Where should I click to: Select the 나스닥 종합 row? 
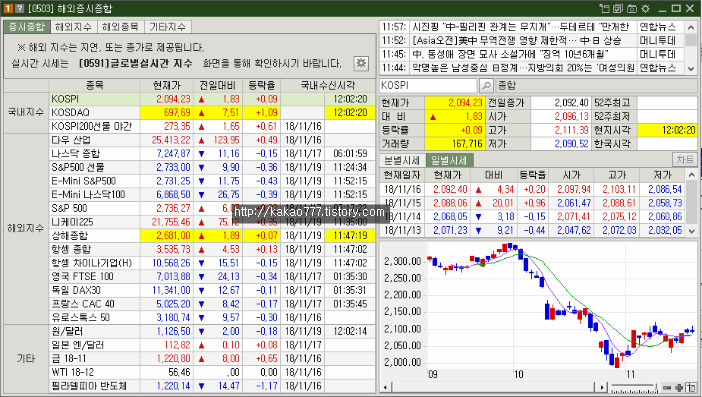[x=212, y=154]
